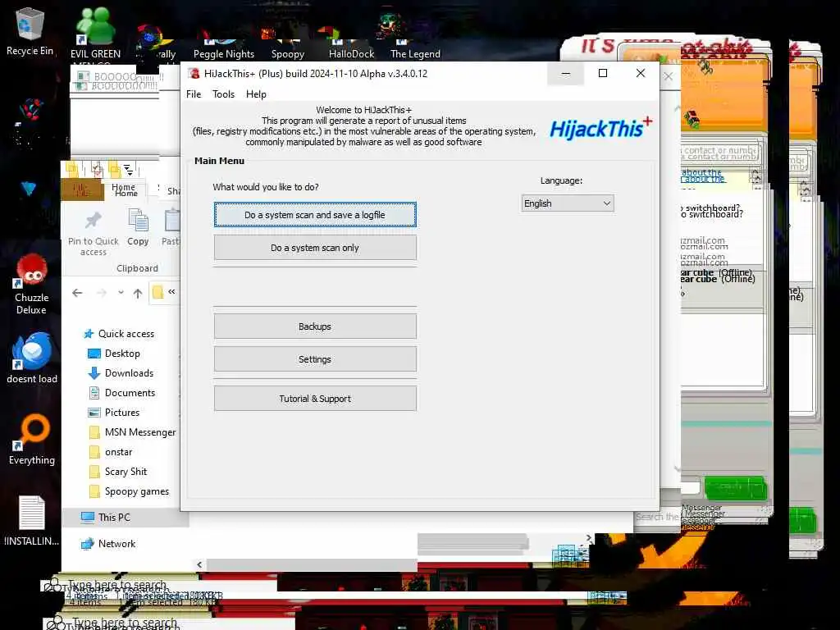Open EVIL GREEN MEN desktop shortcut
The height and width of the screenshot is (630, 840).
95,33
